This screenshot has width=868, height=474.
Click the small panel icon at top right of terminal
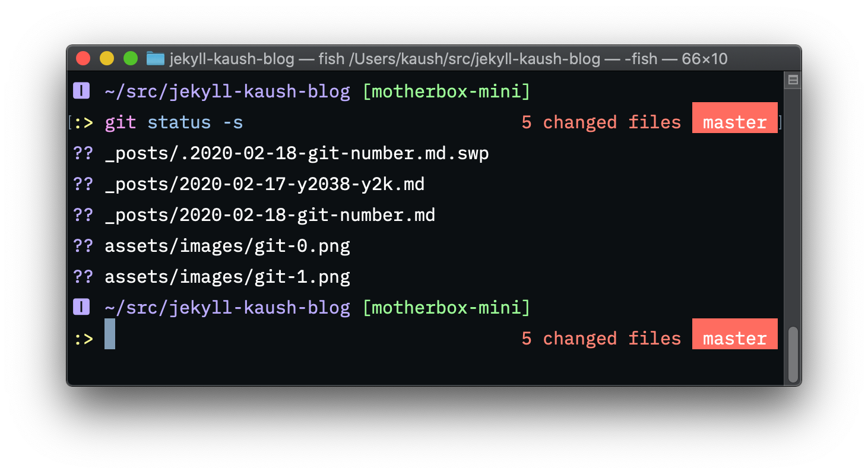793,79
